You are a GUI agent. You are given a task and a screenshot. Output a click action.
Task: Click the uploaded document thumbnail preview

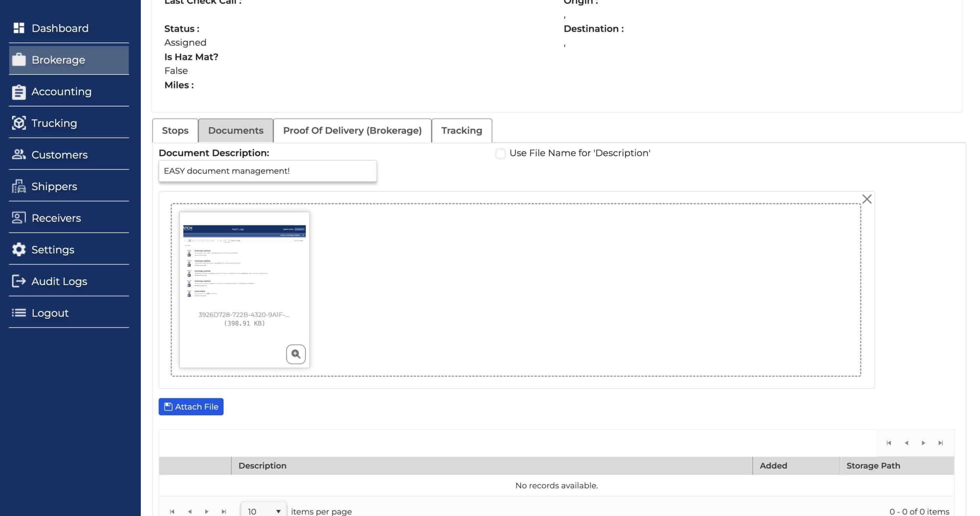point(244,264)
